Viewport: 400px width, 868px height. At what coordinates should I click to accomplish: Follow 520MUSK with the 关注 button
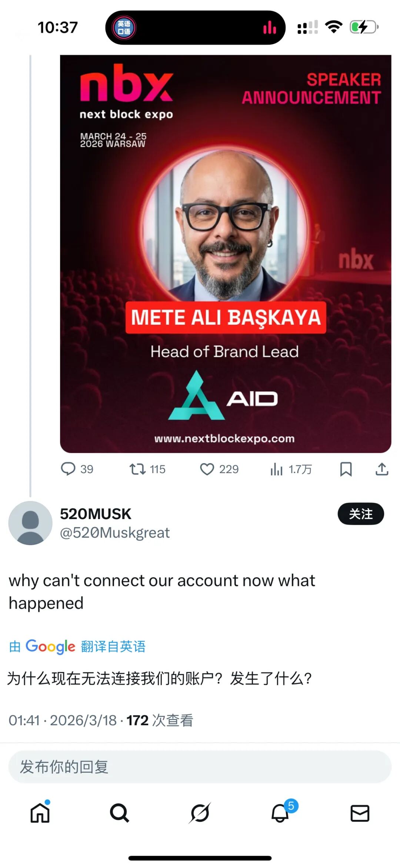pos(361,514)
